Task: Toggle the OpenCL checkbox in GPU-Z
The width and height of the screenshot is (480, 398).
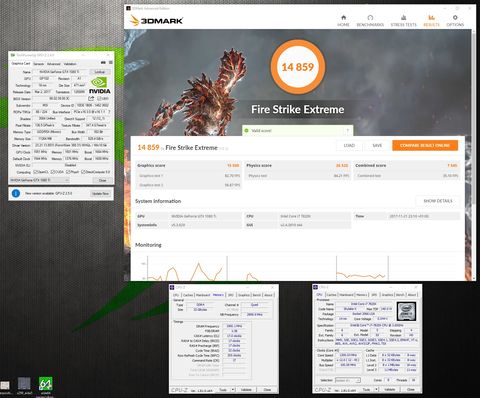Action: (x=36, y=172)
